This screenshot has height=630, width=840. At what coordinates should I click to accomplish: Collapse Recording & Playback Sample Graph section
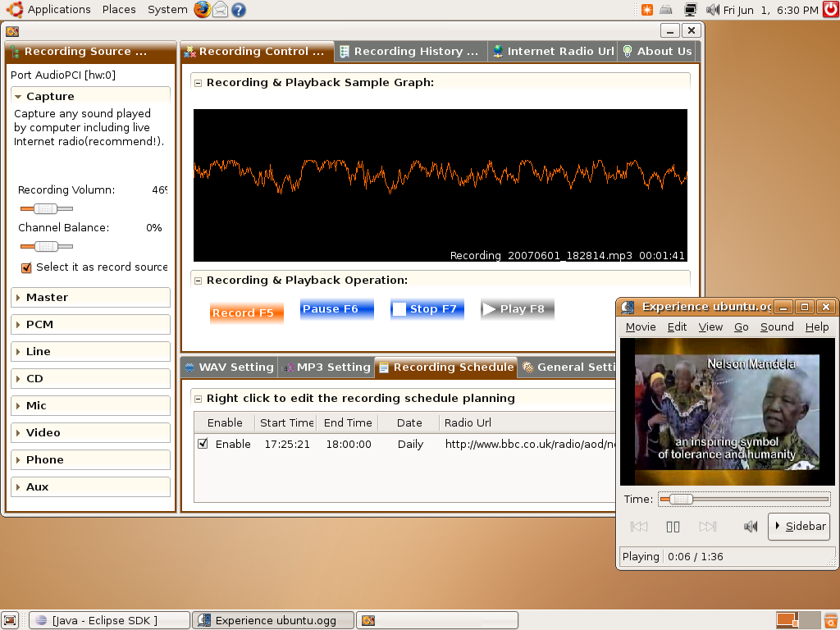point(198,83)
